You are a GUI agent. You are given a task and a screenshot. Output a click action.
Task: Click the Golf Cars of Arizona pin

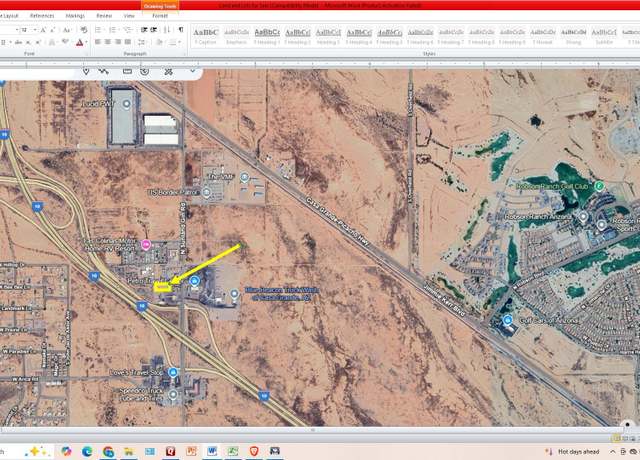(x=508, y=320)
